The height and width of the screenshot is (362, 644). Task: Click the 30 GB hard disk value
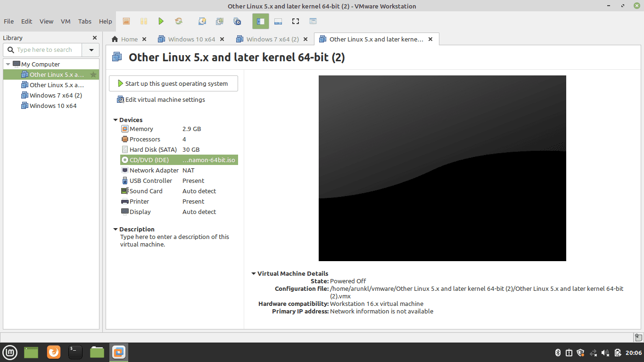pos(191,149)
